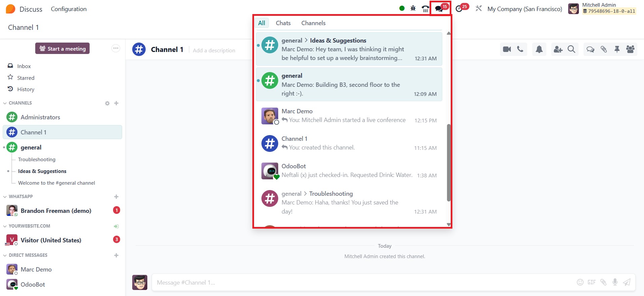
Task: Switch to the Channels tab
Action: (313, 23)
